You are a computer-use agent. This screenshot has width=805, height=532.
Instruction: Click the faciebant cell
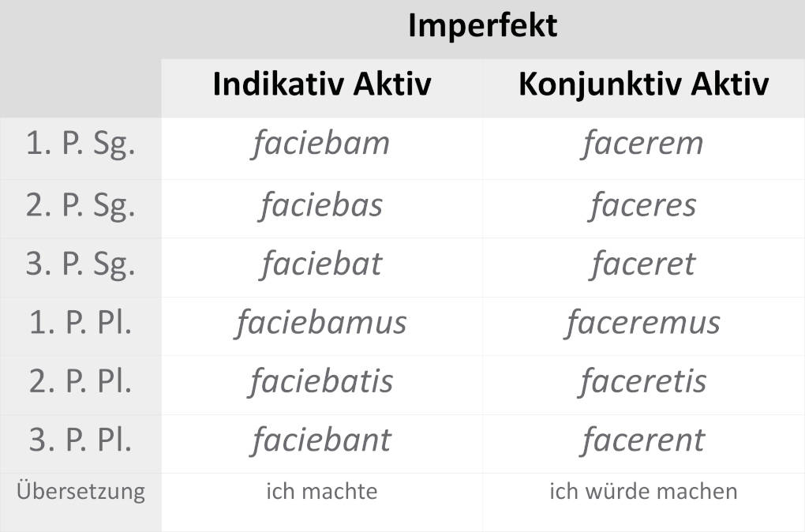tap(321, 440)
